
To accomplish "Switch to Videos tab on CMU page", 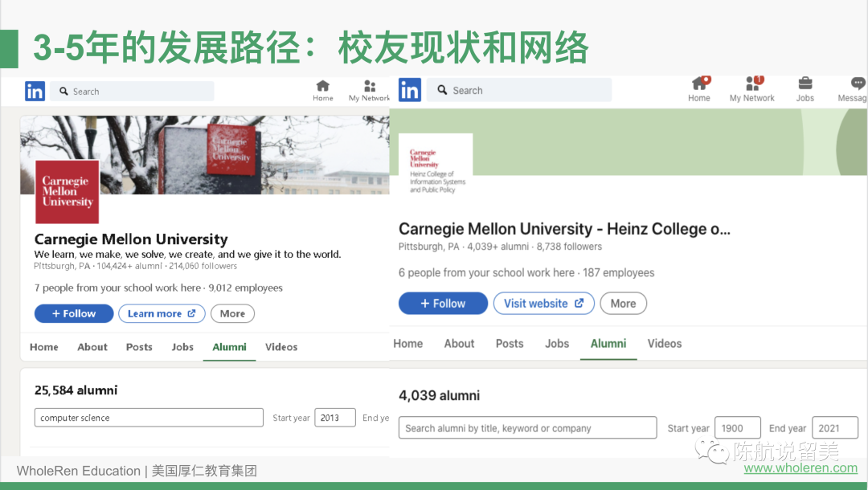I will click(281, 347).
